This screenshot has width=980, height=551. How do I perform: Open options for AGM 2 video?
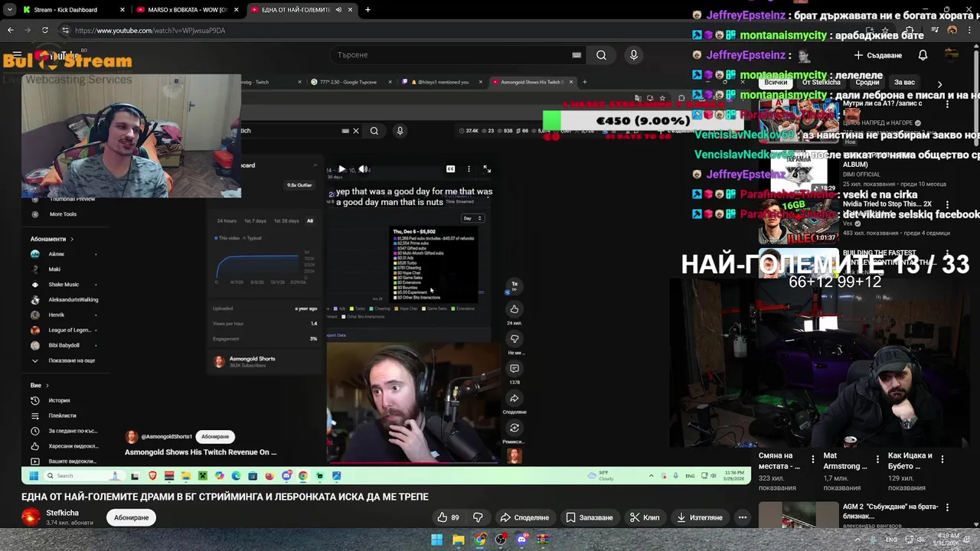(x=947, y=508)
